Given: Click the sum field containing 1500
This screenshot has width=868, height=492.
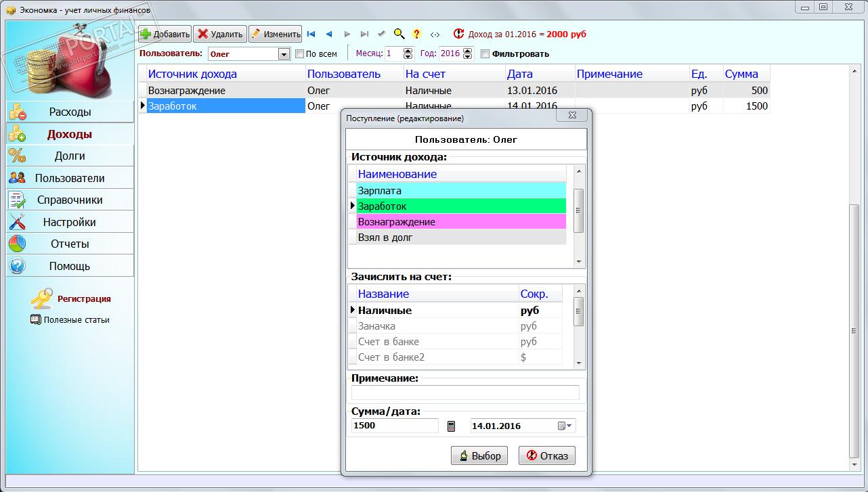Looking at the screenshot, I should (x=395, y=426).
